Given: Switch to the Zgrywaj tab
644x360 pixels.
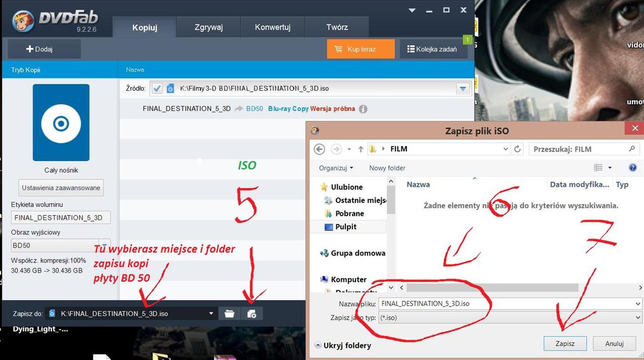Looking at the screenshot, I should click(208, 27).
